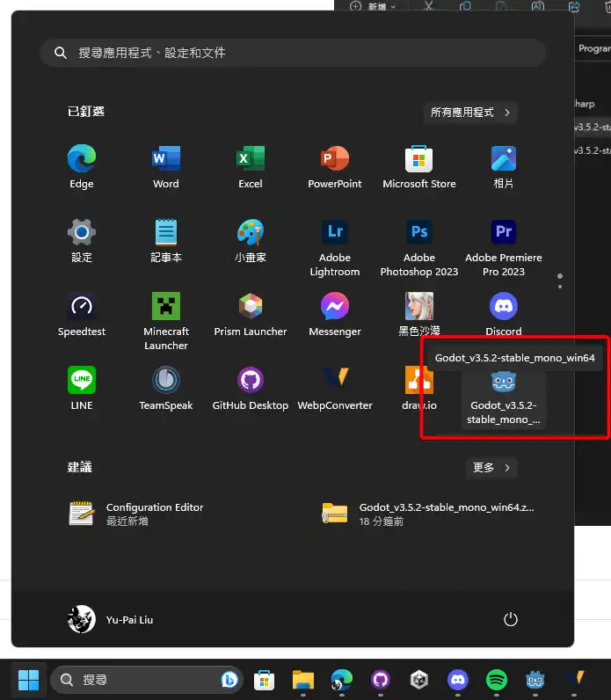611x700 pixels.
Task: Launch pinned Godot_v3.5.2-stable_mono app
Action: pos(504,398)
